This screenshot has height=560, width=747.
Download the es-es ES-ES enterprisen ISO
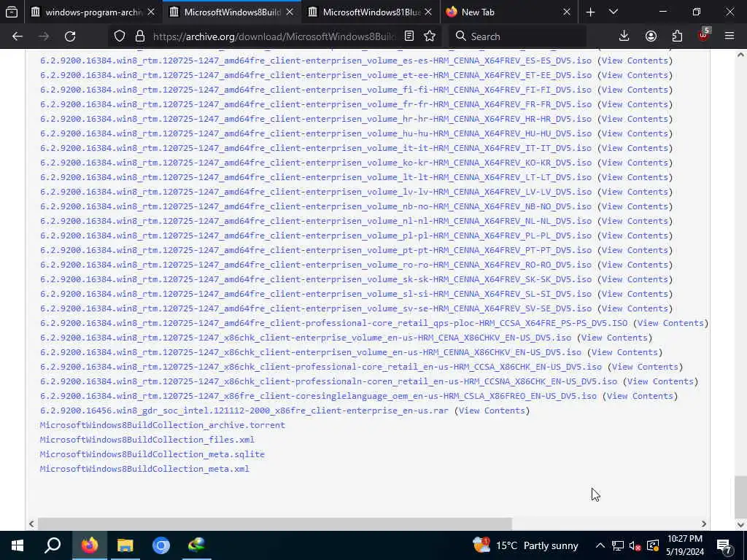(x=315, y=61)
